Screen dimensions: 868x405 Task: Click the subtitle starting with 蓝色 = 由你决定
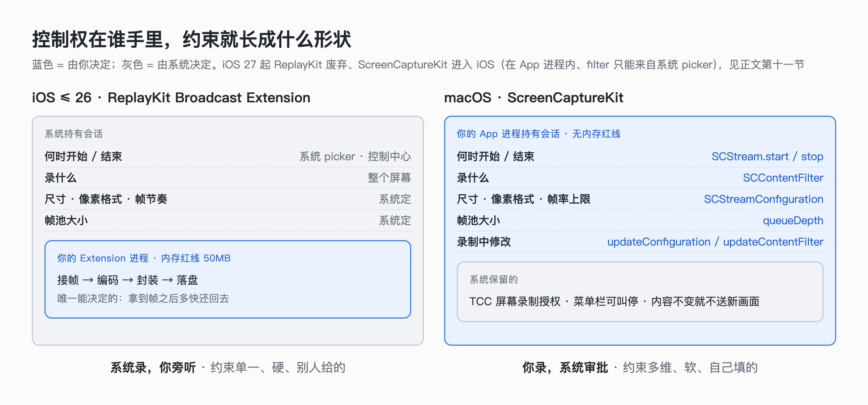coord(418,64)
